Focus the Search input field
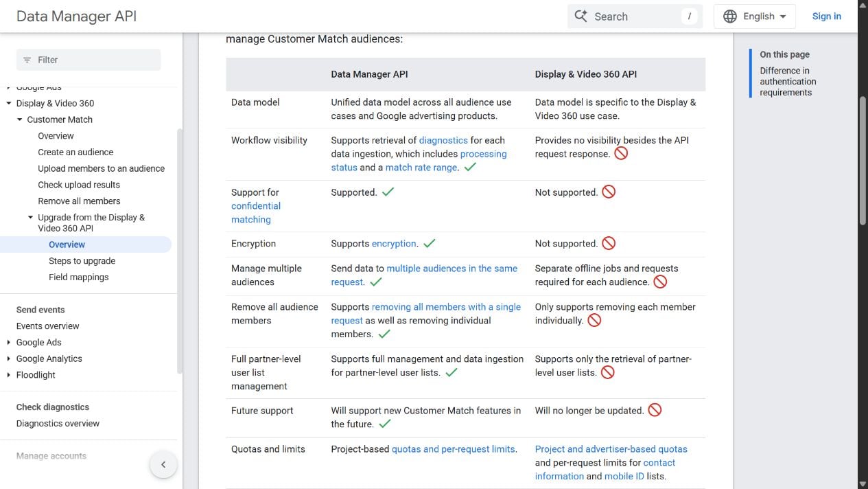The height and width of the screenshot is (489, 868). [x=635, y=16]
